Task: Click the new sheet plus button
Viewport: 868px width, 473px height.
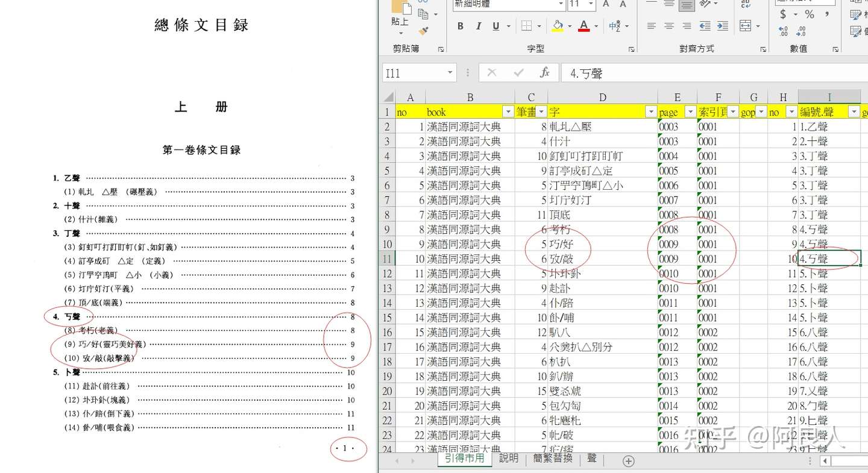Action: pyautogui.click(x=628, y=461)
